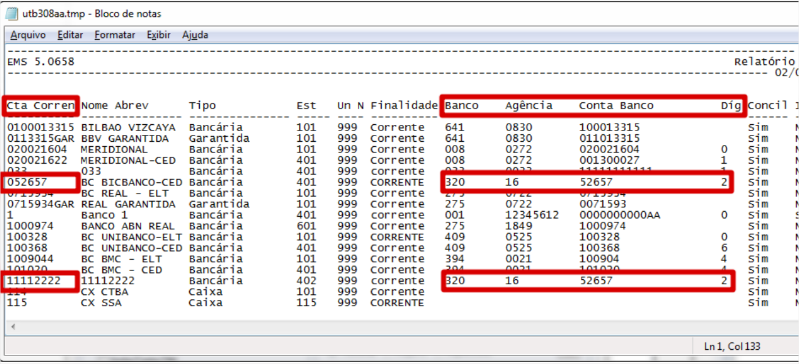Click establishment '402' in 11112222 row
The image size is (799, 364).
coord(306,281)
